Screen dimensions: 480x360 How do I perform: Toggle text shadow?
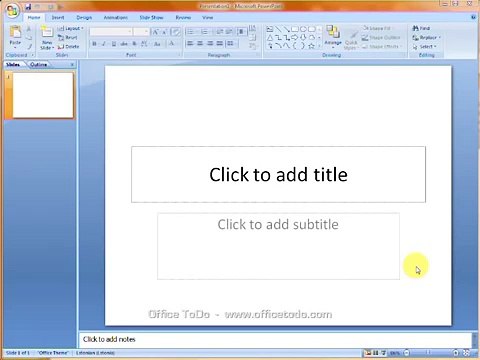pyautogui.click(x=134, y=44)
